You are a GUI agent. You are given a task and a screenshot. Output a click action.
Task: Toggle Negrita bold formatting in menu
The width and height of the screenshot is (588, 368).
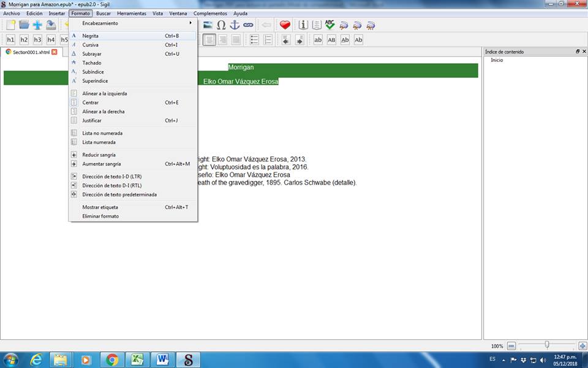(91, 36)
